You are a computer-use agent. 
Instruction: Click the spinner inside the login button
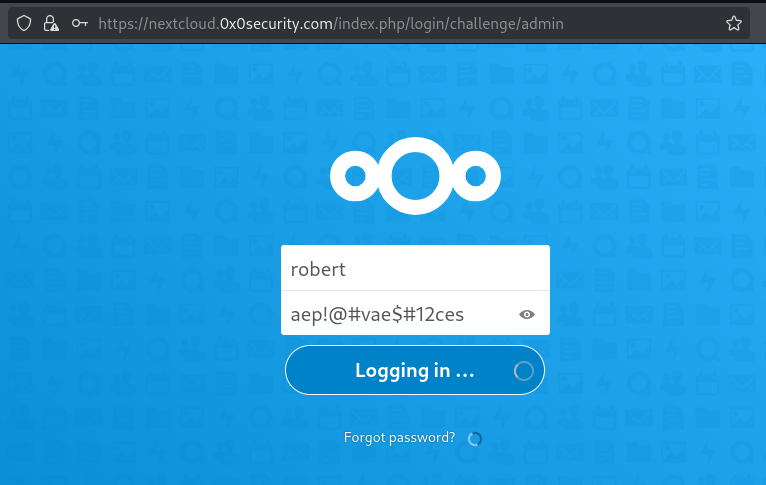click(x=523, y=371)
